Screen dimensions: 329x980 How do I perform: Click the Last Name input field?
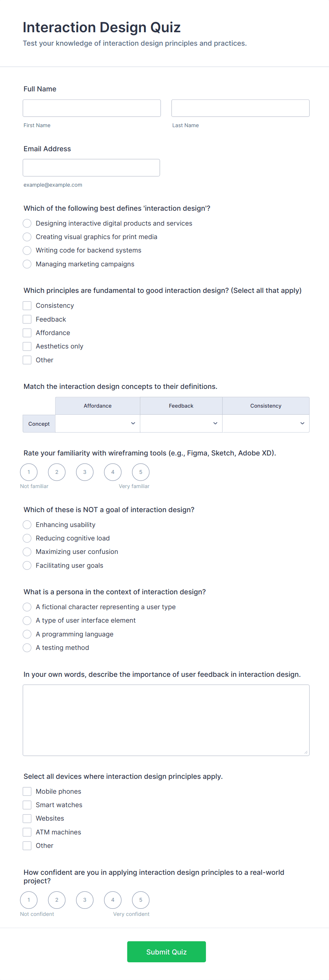pos(240,108)
